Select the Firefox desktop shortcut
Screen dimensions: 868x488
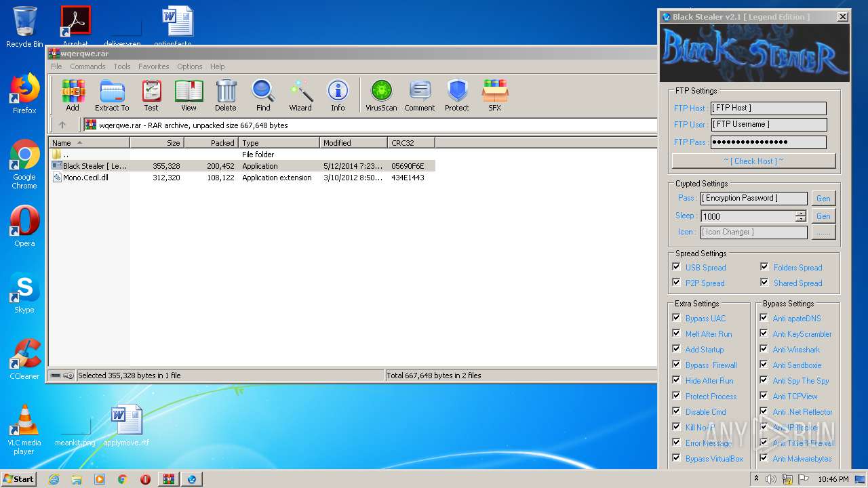[24, 94]
